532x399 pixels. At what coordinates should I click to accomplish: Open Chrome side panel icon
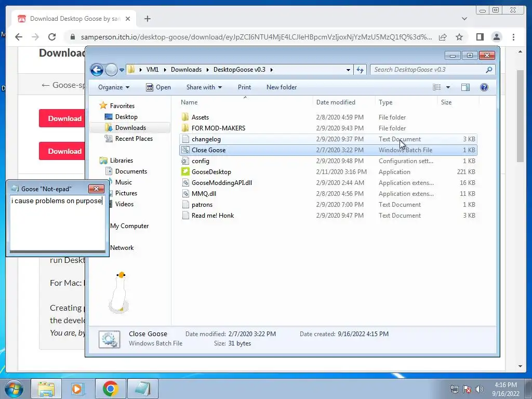(480, 37)
